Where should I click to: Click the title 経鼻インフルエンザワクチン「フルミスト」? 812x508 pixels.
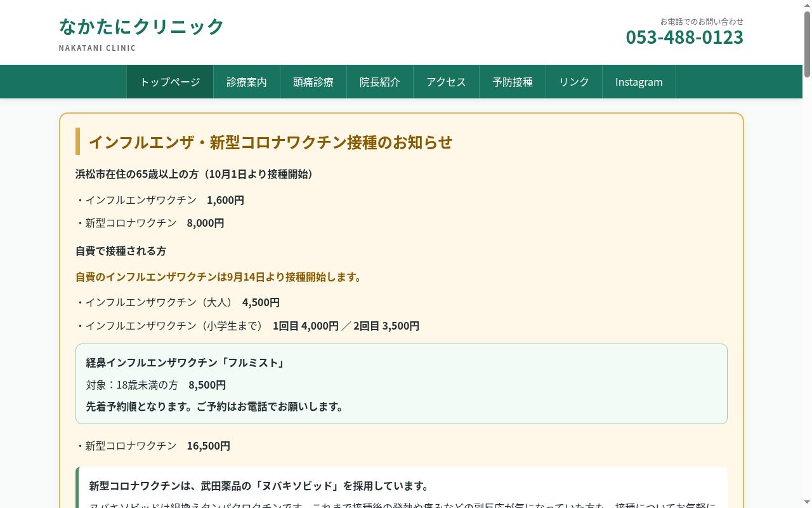tap(185, 363)
